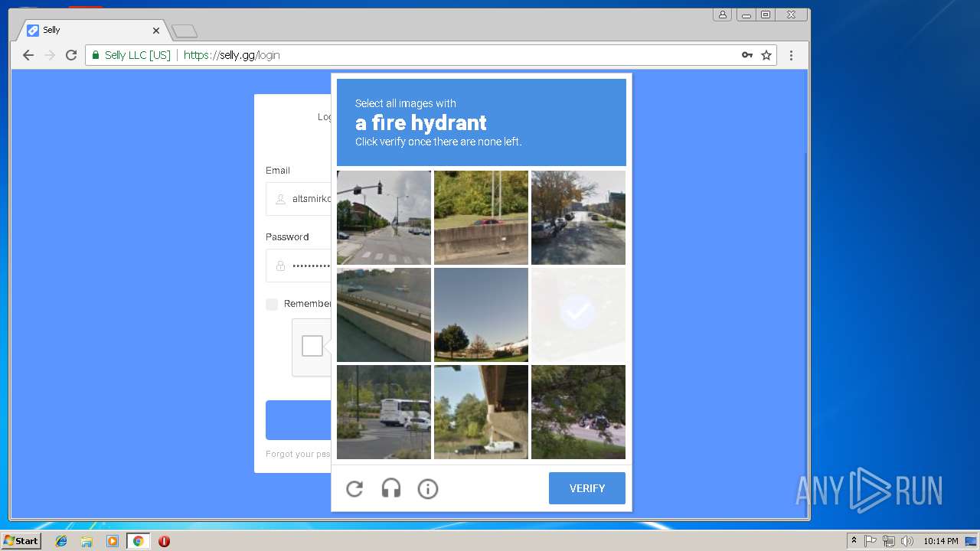Click the 10:14 PM taskbar clock

point(940,541)
